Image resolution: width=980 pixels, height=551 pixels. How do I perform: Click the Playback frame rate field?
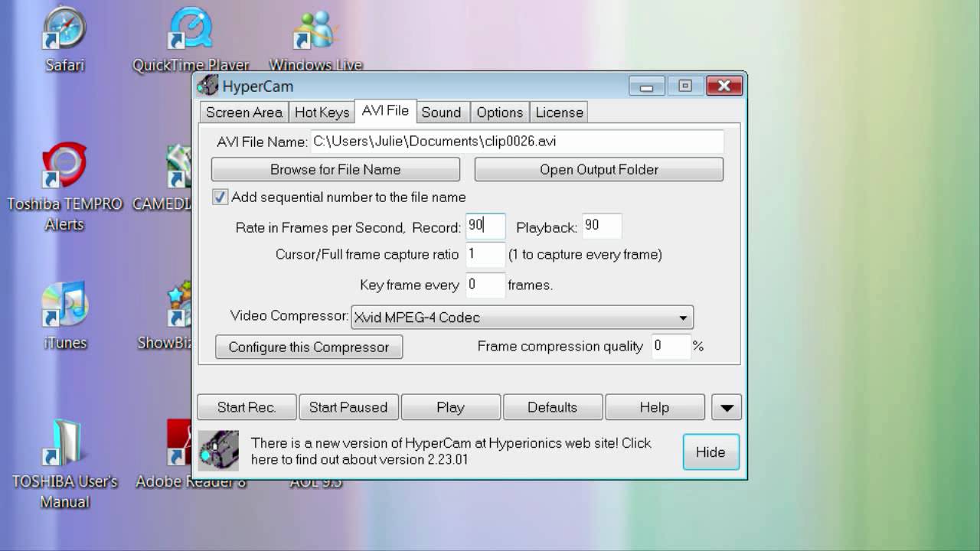click(602, 227)
